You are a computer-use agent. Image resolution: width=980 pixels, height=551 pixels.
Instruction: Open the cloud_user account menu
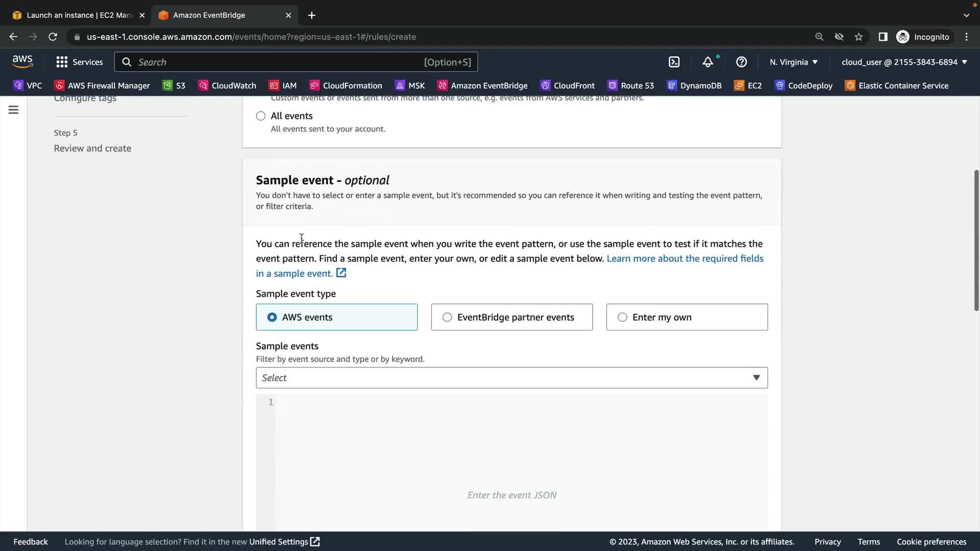(x=904, y=62)
